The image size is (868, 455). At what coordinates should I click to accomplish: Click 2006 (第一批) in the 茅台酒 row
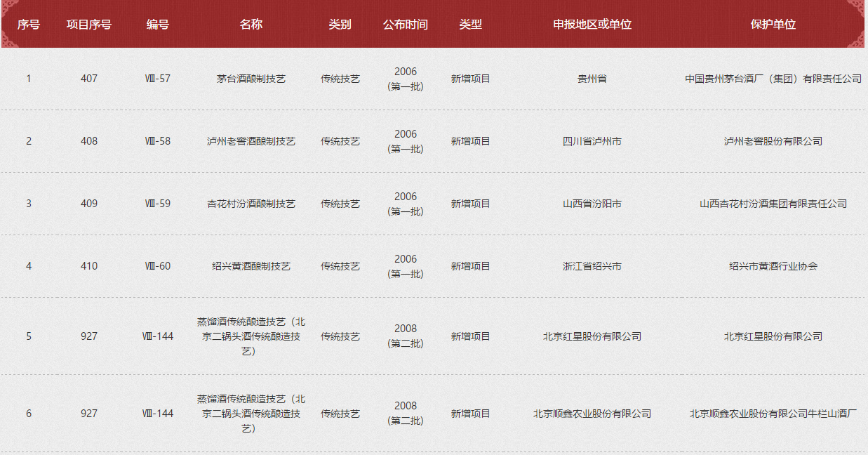(x=406, y=79)
